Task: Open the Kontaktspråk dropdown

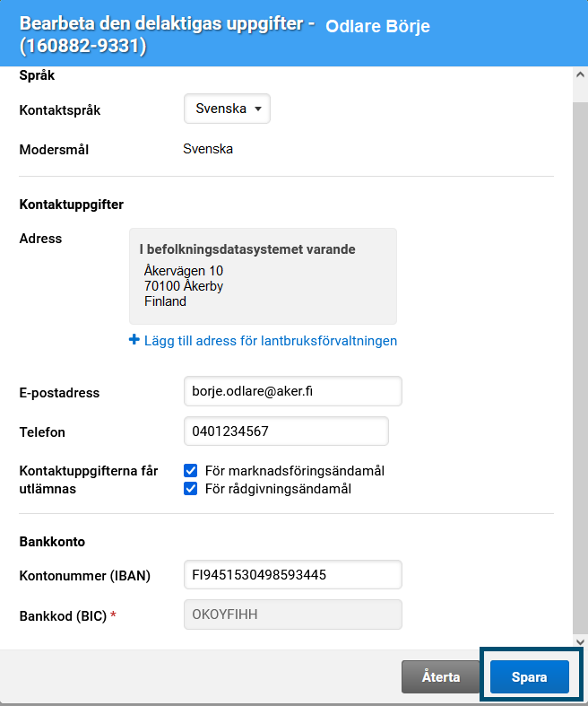Action: 227,109
